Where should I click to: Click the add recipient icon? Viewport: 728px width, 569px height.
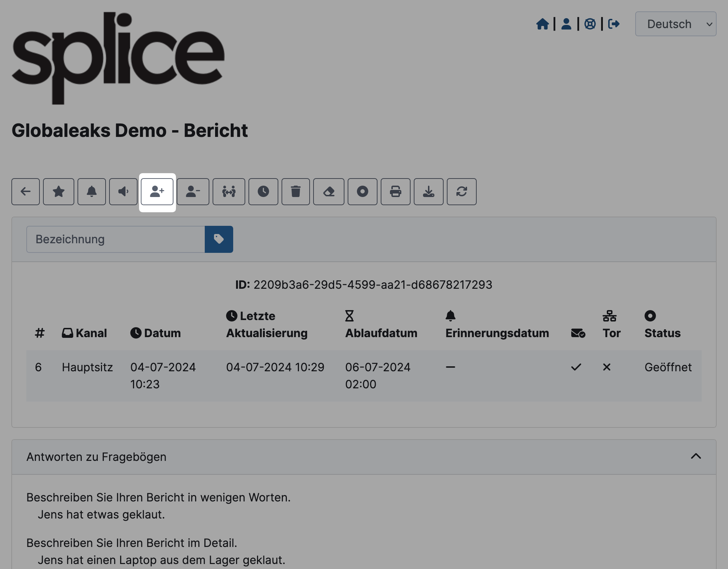[x=157, y=191]
